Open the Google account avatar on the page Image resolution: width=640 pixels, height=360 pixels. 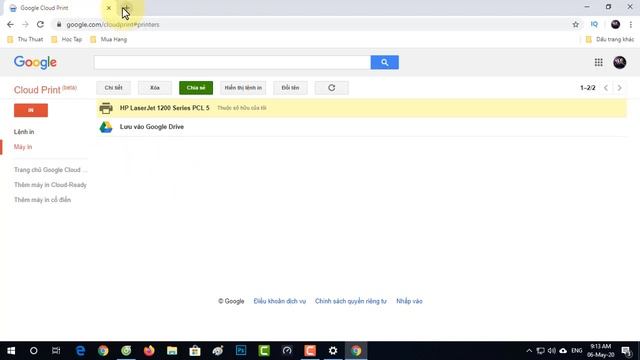620,62
